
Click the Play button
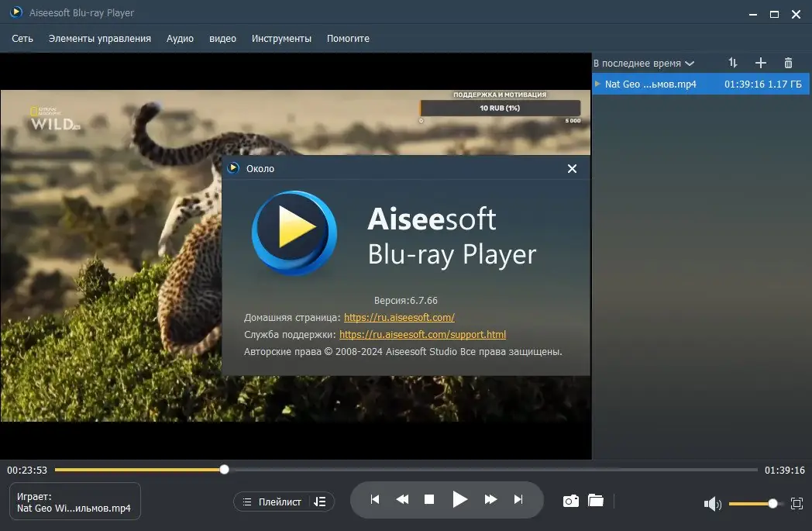coord(459,499)
